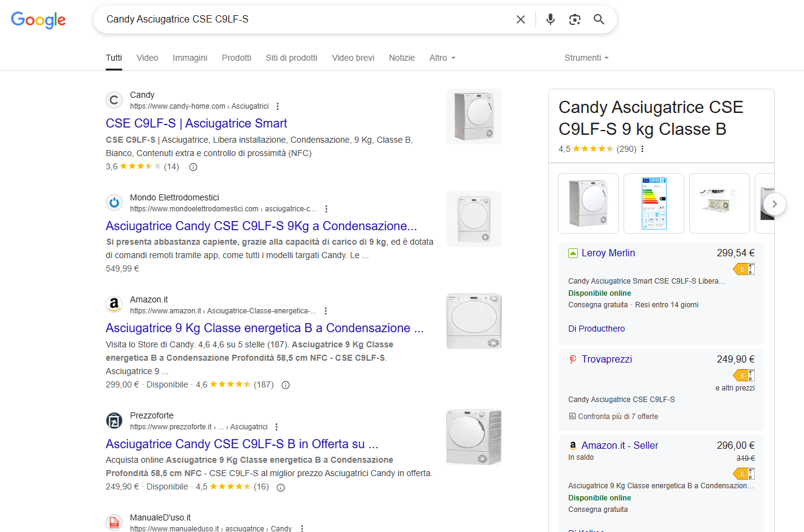Viewport: 804px width, 532px height.
Task: Switch to the Video tab
Action: (147, 58)
